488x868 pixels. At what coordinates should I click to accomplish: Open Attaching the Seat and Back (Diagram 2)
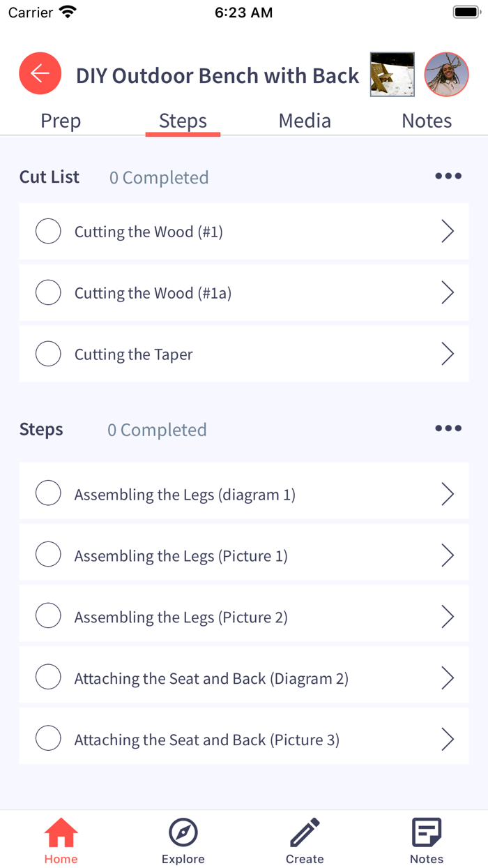tap(211, 678)
